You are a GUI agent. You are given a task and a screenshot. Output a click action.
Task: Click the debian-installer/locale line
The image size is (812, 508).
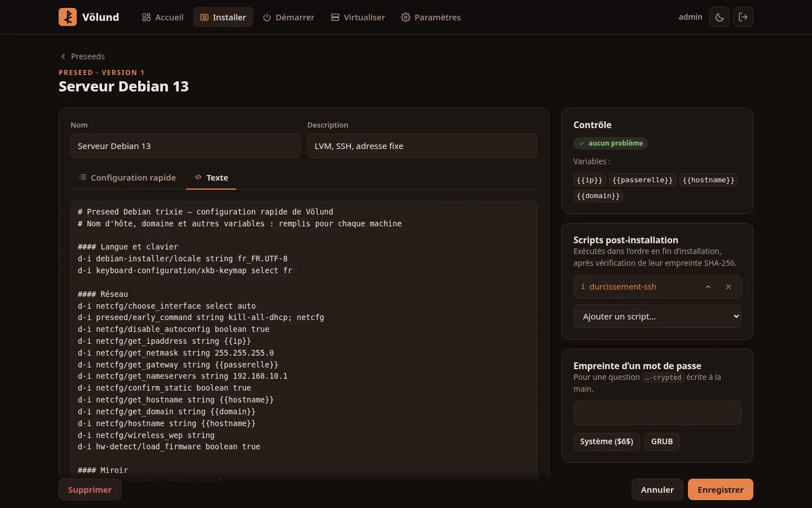(x=183, y=259)
